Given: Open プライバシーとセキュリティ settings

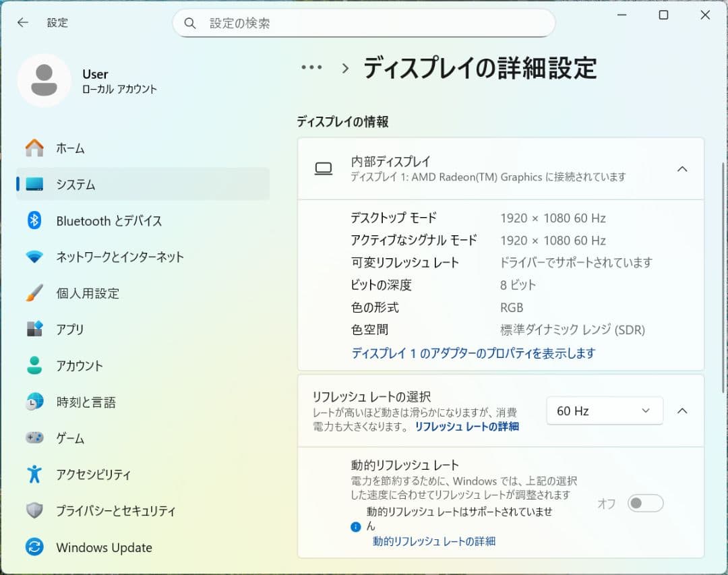Looking at the screenshot, I should (115, 511).
